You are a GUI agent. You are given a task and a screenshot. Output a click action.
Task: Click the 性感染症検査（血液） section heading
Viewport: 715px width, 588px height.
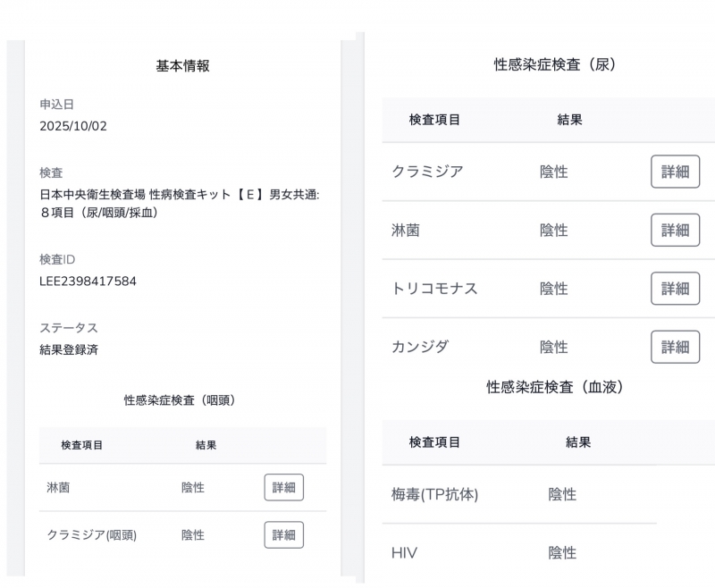555,387
